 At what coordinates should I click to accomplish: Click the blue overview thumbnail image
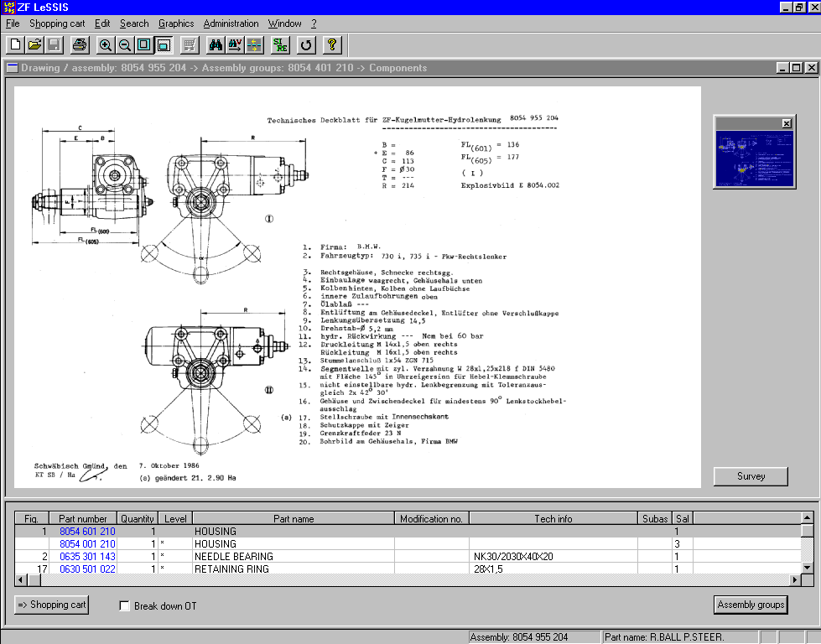click(755, 158)
